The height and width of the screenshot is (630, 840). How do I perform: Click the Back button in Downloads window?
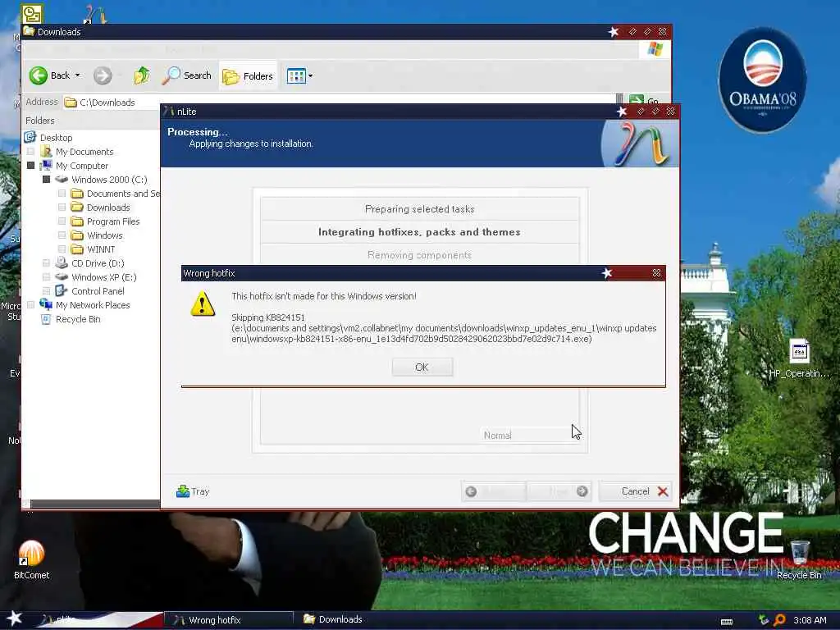49,75
